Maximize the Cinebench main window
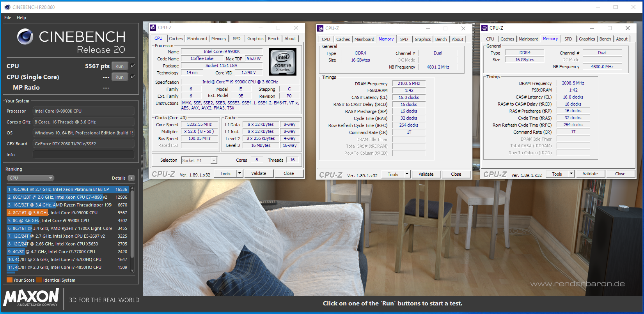Viewport: 644px width, 314px height. (x=616, y=7)
